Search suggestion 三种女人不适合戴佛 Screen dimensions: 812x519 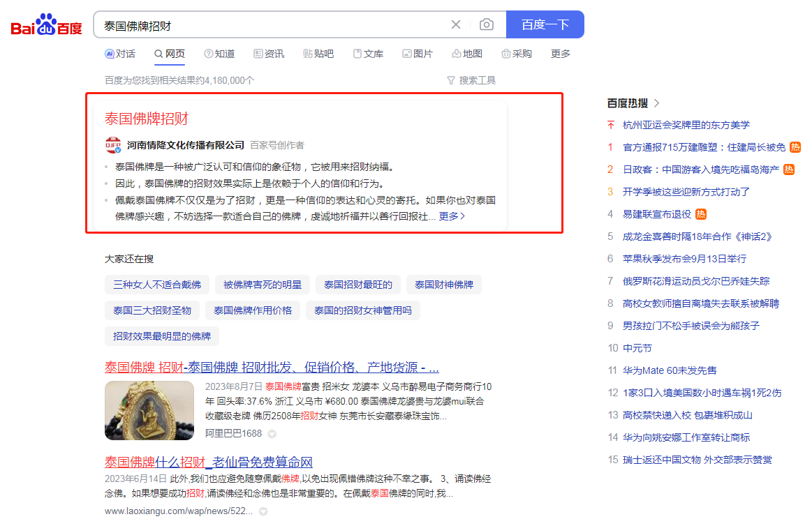[x=157, y=285]
